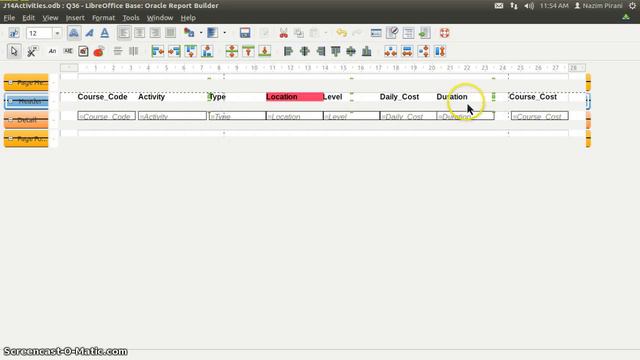Viewport: 640px width, 360px height.
Task: Open the font size dropdown arrow
Action: tap(58, 33)
